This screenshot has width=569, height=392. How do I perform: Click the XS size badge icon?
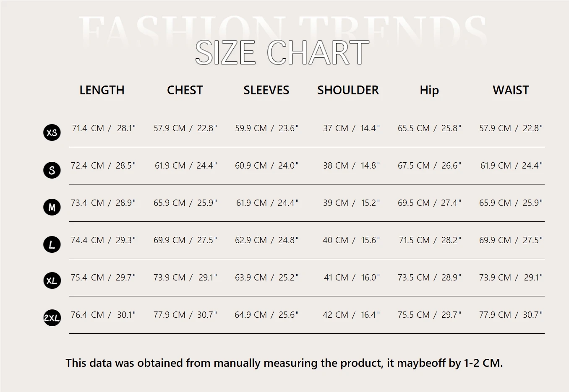(52, 132)
